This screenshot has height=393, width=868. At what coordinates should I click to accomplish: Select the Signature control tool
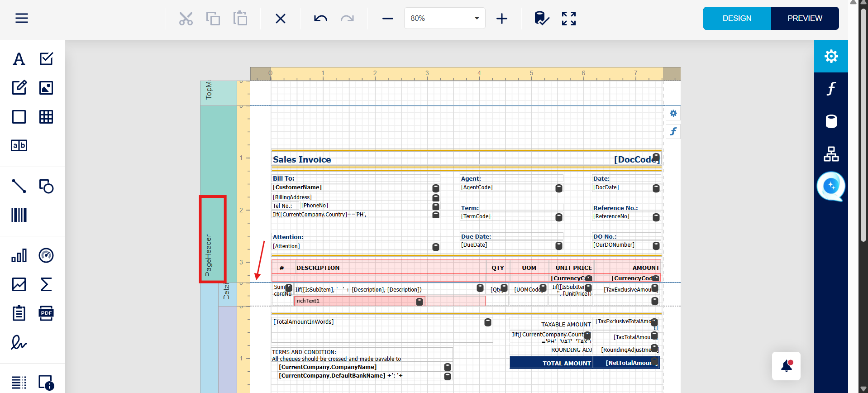[x=19, y=342]
